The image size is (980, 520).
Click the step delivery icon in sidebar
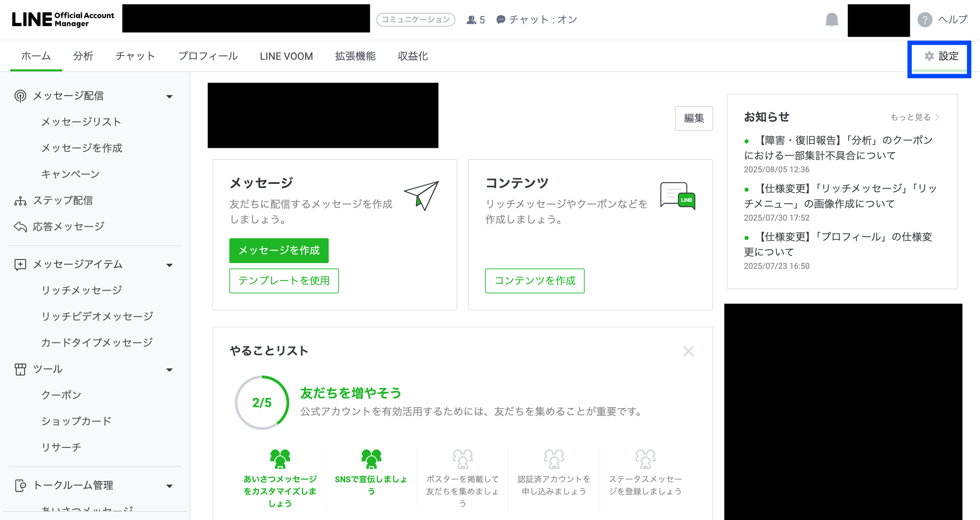coord(20,201)
